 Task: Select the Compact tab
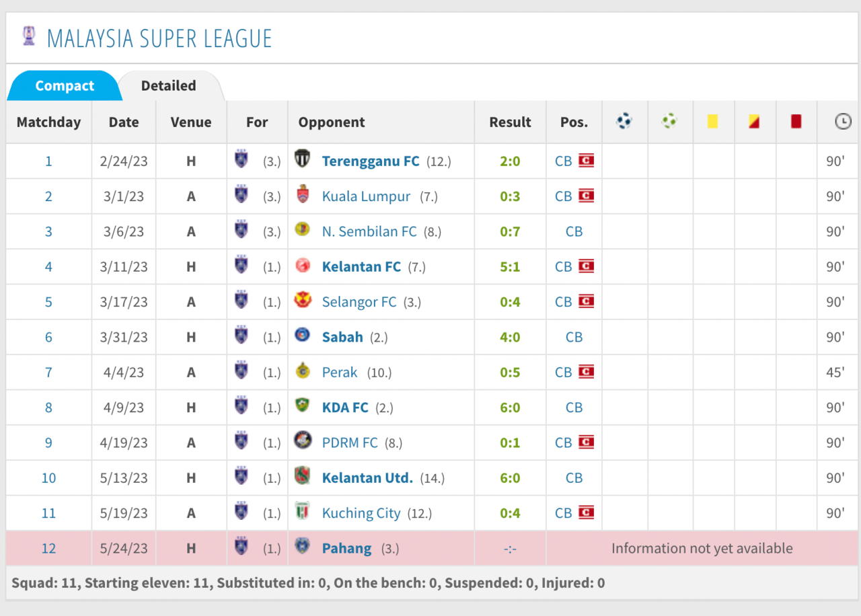(x=65, y=86)
